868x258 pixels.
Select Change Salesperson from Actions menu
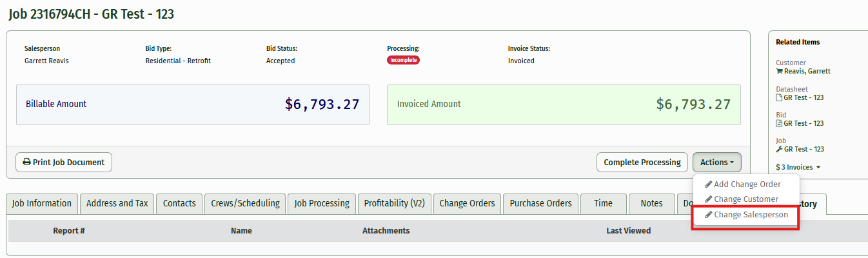(751, 215)
